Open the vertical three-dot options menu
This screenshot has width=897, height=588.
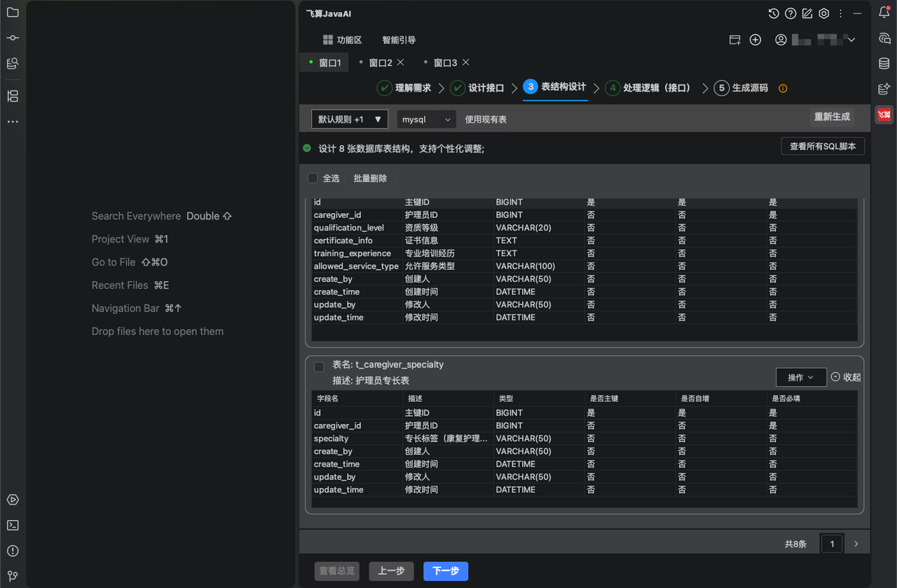841,13
